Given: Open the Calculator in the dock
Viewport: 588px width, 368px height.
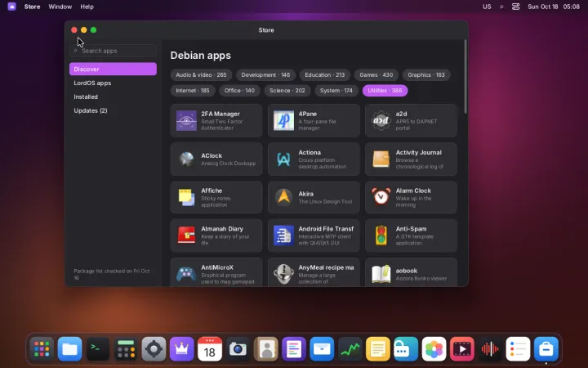Looking at the screenshot, I should click(126, 349).
